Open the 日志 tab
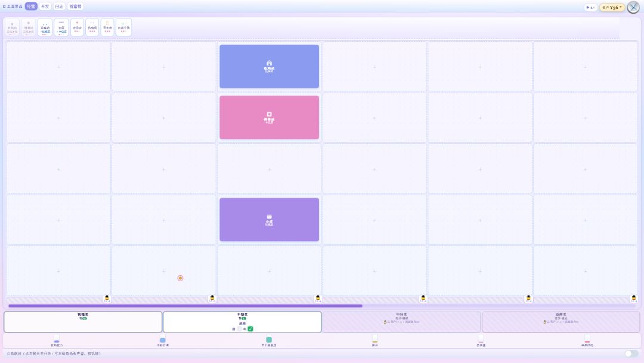644x363 pixels. pyautogui.click(x=58, y=7)
